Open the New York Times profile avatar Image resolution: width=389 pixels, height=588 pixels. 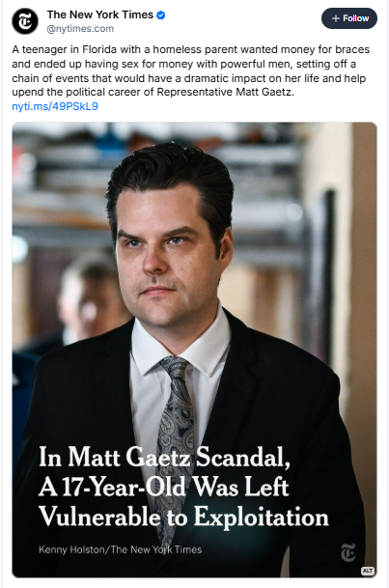(x=25, y=21)
